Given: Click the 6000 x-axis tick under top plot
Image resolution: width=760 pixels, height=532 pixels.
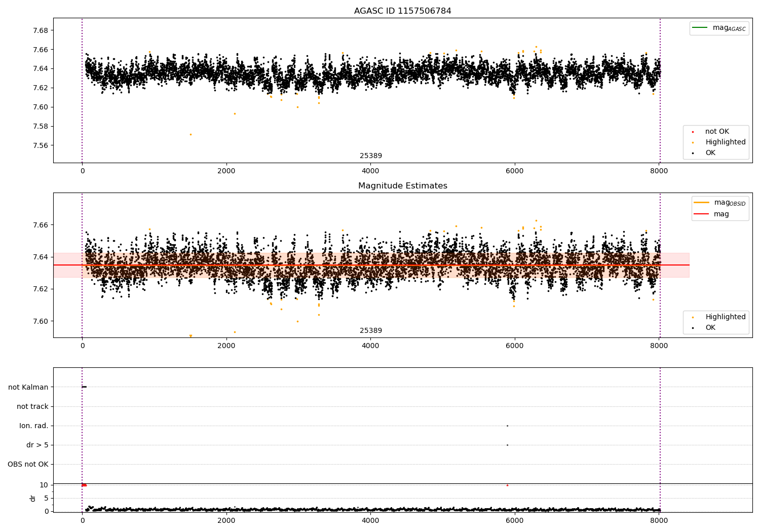Looking at the screenshot, I should click(x=515, y=171).
